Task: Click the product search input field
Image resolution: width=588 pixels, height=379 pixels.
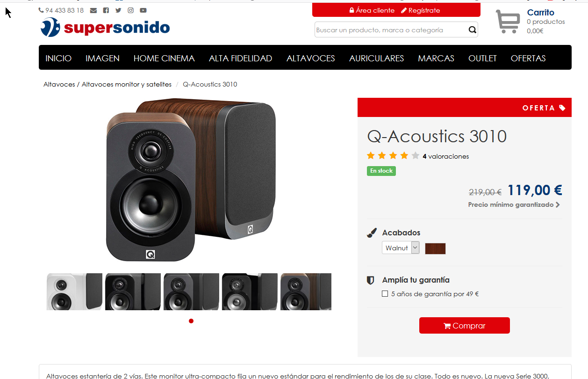Action: [x=391, y=30]
